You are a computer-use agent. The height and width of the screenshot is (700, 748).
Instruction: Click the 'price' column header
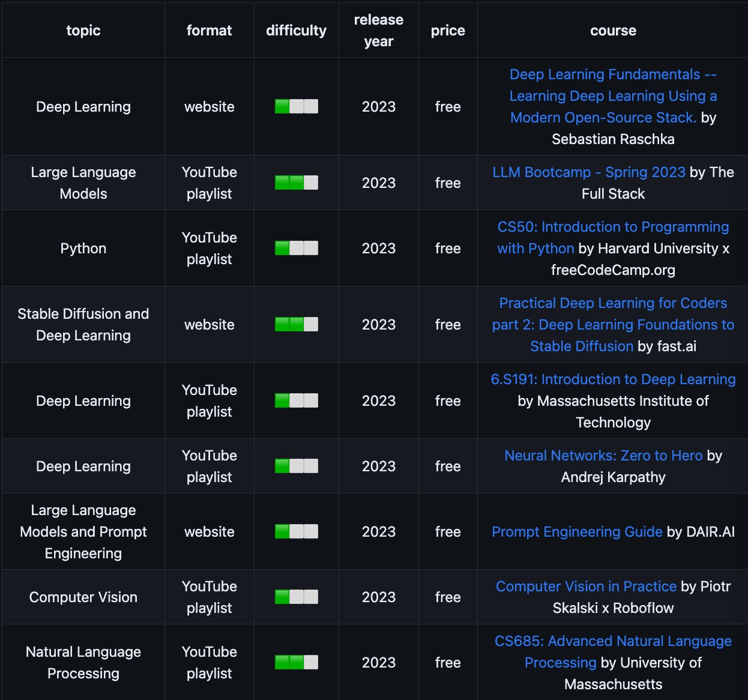click(x=448, y=31)
